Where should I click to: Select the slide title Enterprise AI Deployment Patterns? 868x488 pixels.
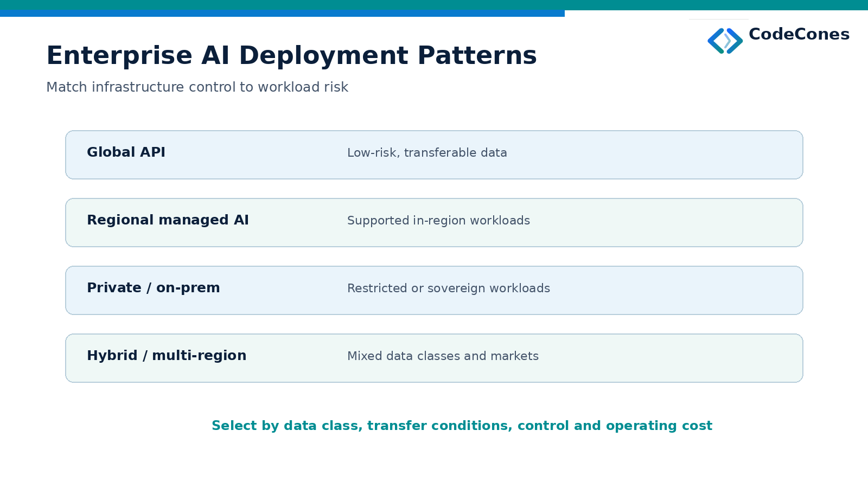[291, 56]
